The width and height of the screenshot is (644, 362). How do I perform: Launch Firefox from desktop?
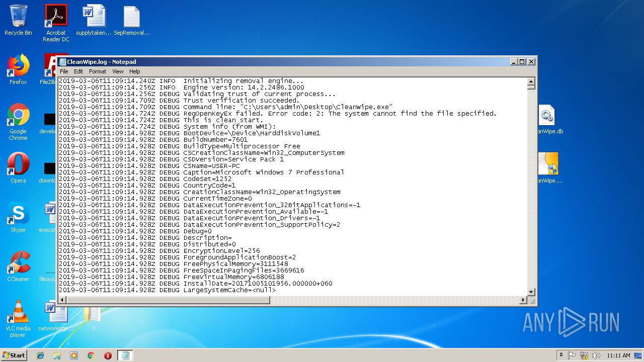18,69
